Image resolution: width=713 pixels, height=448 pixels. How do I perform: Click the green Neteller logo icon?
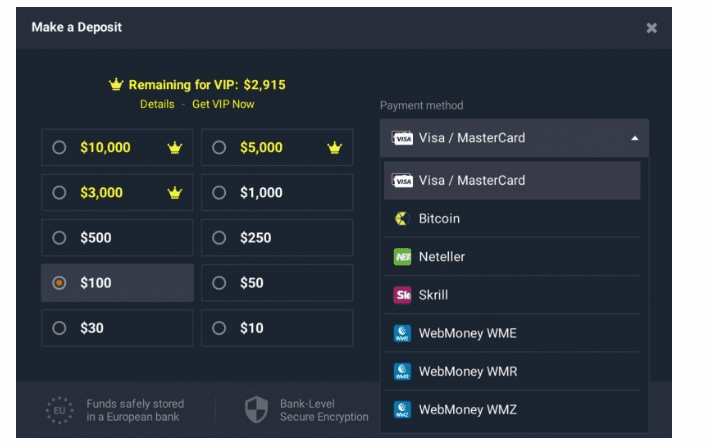tap(402, 257)
